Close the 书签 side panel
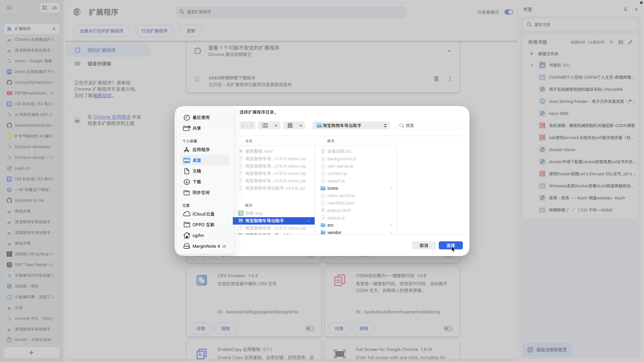The width and height of the screenshot is (644, 362). point(636,9)
